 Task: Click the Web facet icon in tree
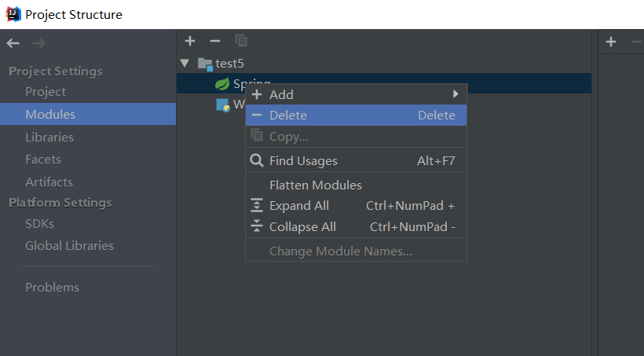tap(222, 105)
